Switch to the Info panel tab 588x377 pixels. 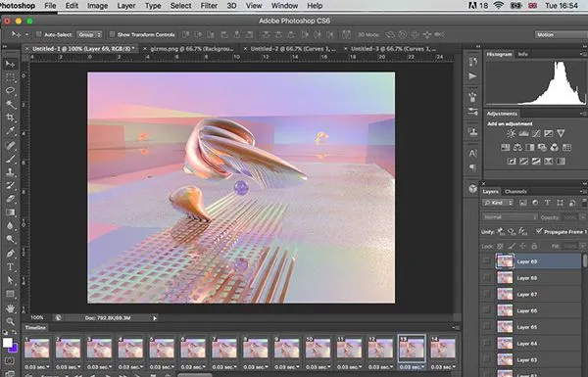[522, 54]
